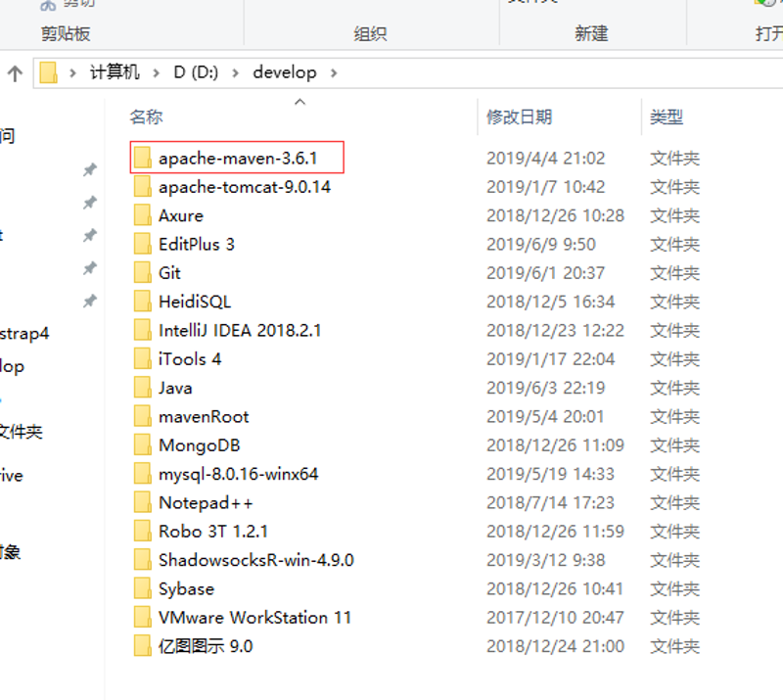
Task: Click the EditPlus 3 folder icon
Action: (x=142, y=245)
